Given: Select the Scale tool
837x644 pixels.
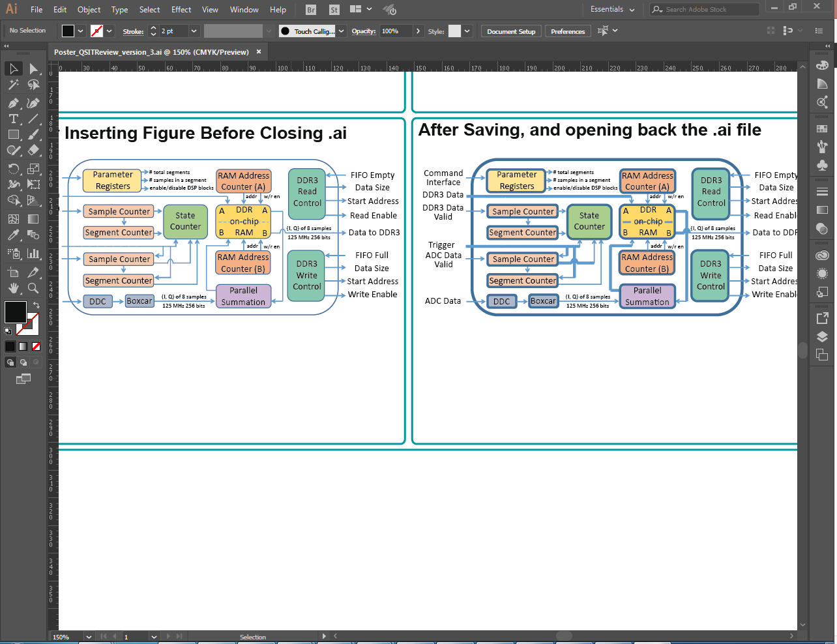Looking at the screenshot, I should tap(33, 169).
